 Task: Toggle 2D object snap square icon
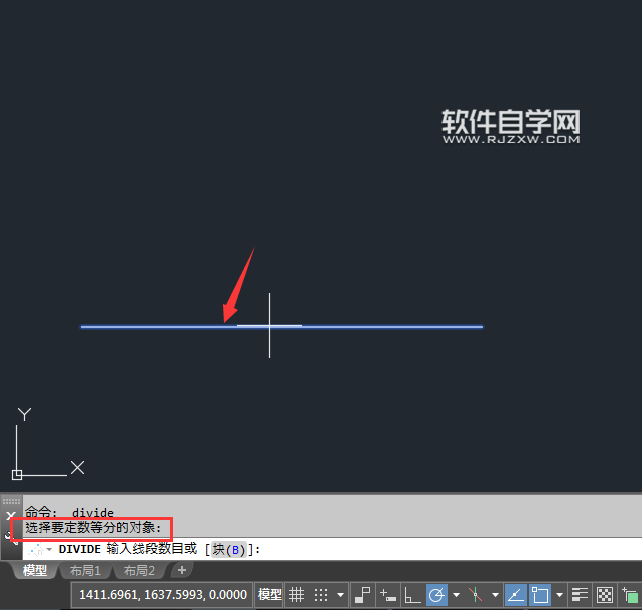(x=540, y=594)
